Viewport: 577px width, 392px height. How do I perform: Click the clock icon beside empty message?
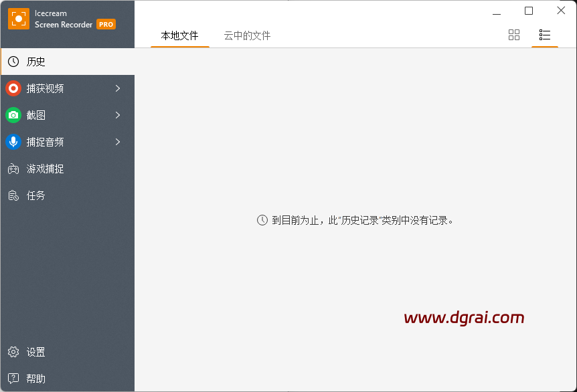click(x=262, y=220)
